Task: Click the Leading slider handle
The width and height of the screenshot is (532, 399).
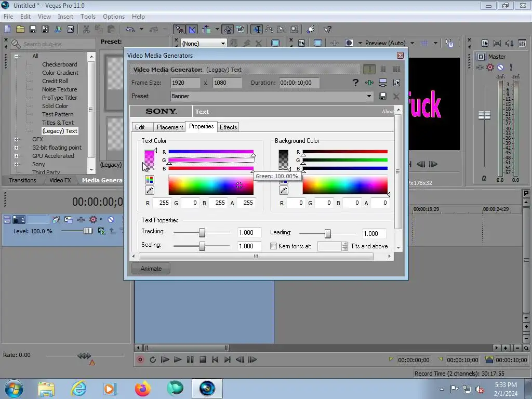Action: click(327, 233)
